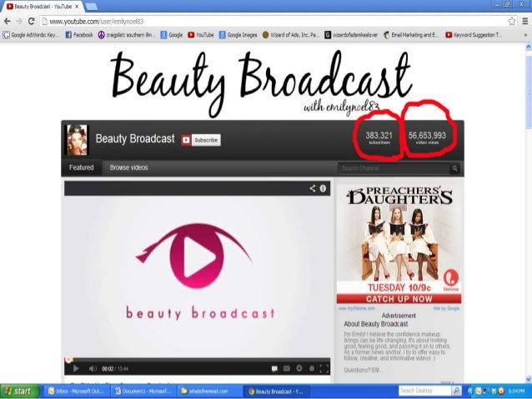Toggle captions on the video player
This screenshot has height=399, width=532.
pos(287,368)
